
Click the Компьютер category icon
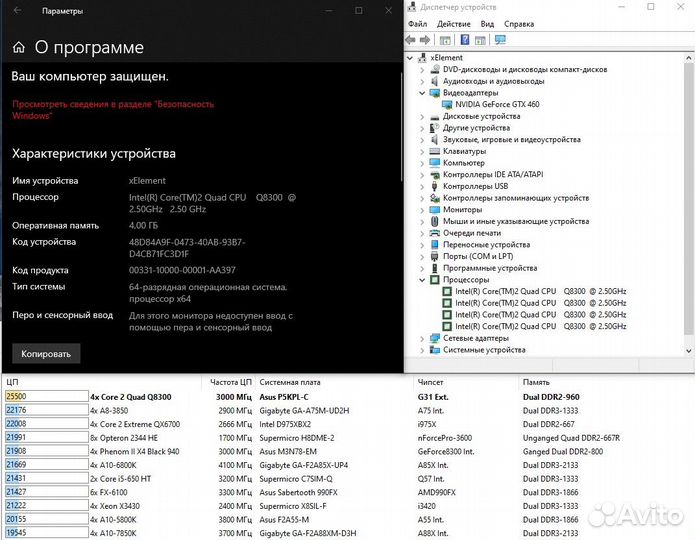435,163
